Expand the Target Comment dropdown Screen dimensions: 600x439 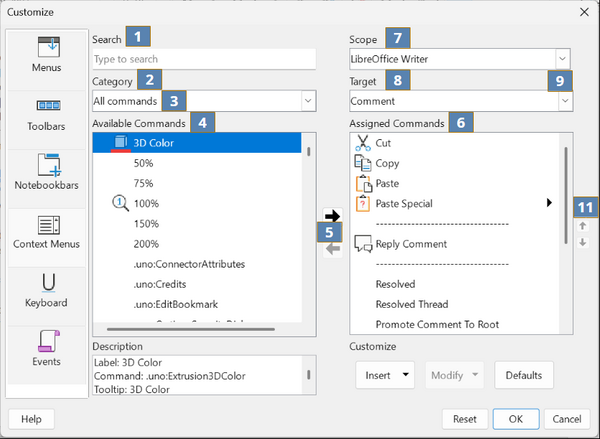tap(461, 101)
